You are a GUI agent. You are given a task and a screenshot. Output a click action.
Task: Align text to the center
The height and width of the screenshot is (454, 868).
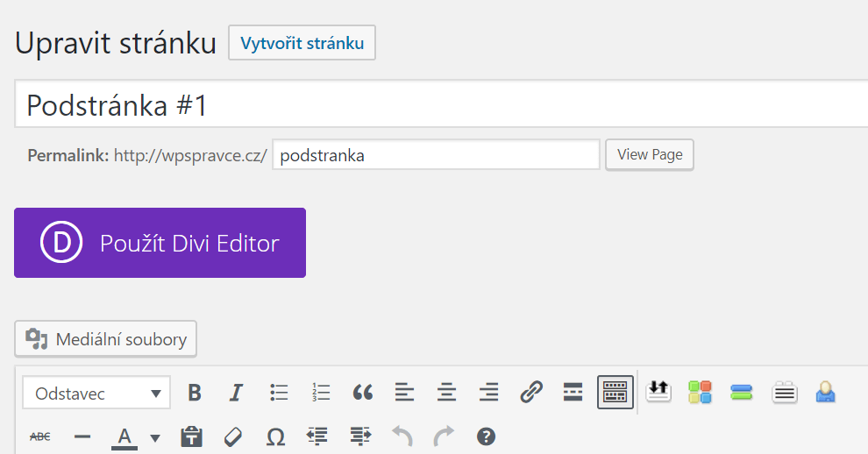point(447,393)
